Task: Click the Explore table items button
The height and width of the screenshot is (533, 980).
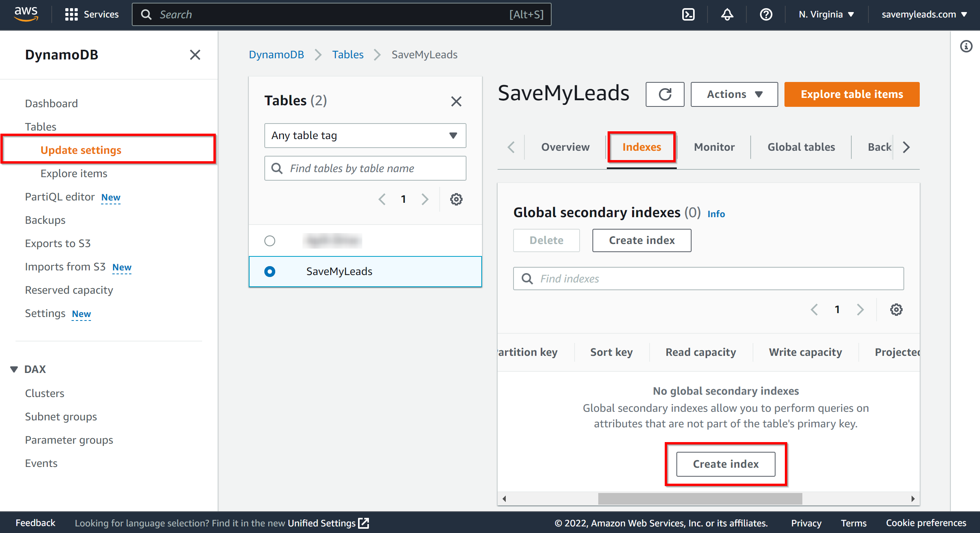Action: [x=852, y=94]
